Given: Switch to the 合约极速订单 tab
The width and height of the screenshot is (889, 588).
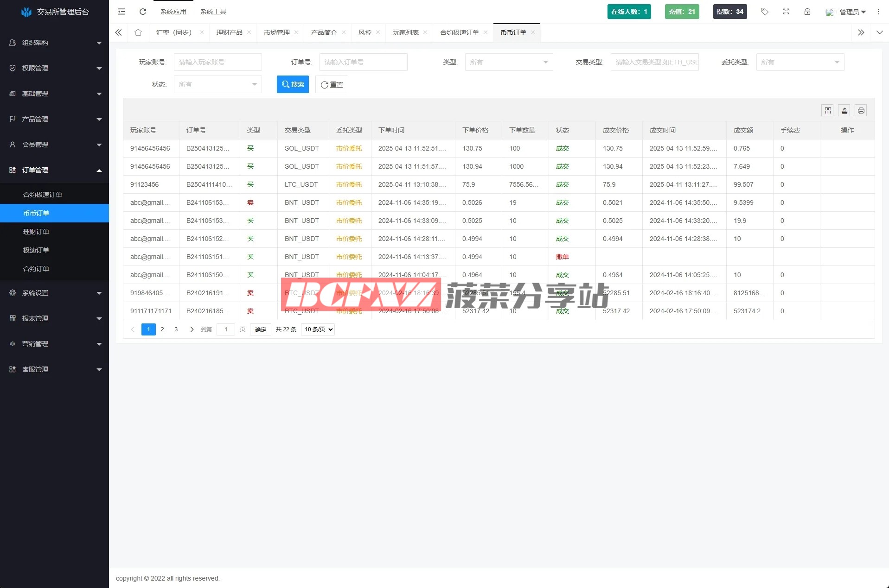Looking at the screenshot, I should pos(459,32).
